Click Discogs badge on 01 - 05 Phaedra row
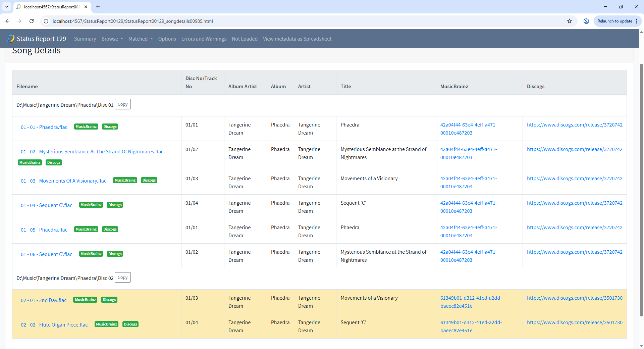644x349 pixels. click(x=110, y=229)
